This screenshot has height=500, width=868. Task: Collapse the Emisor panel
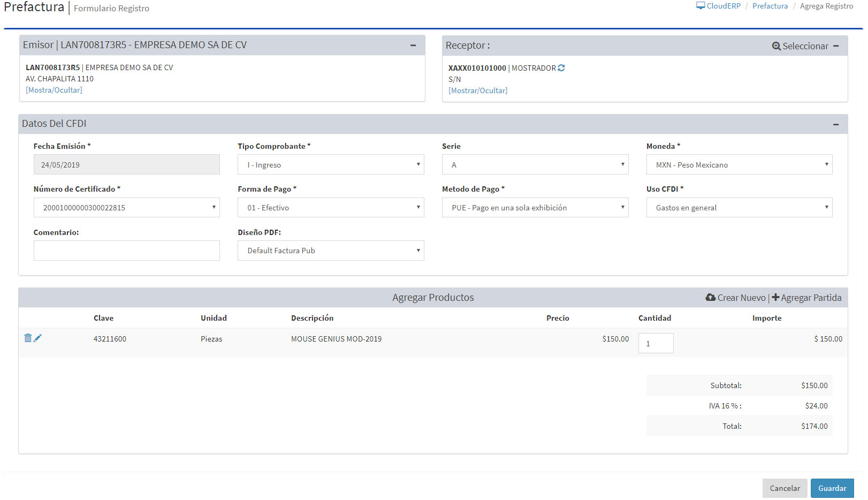coord(413,46)
